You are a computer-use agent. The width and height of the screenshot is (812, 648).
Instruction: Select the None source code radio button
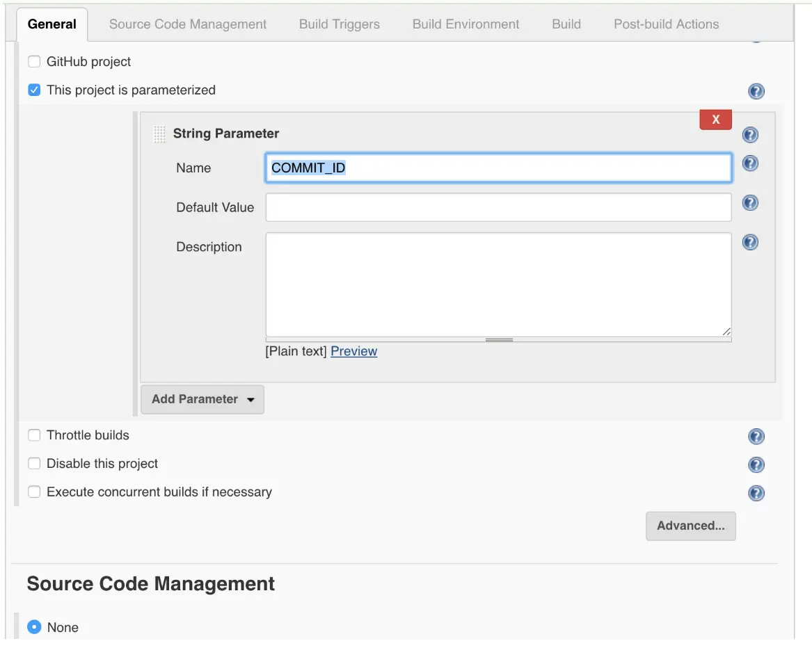(34, 627)
